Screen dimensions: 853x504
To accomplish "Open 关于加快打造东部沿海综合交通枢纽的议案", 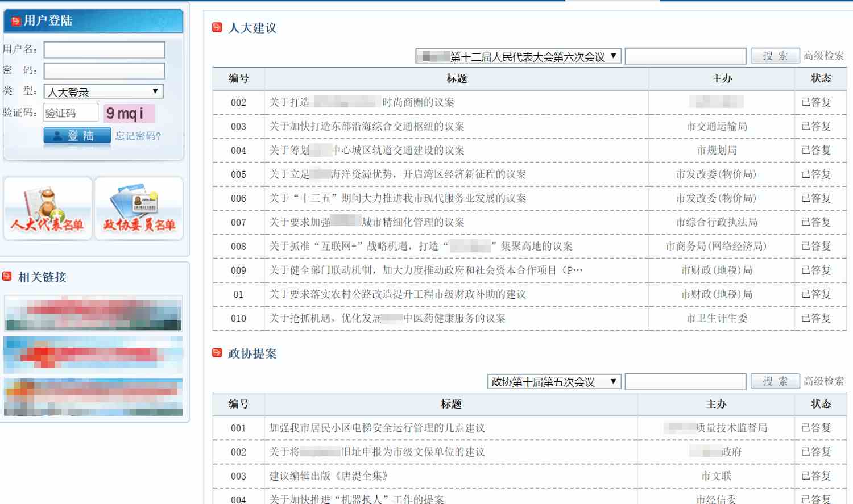I will (x=367, y=126).
